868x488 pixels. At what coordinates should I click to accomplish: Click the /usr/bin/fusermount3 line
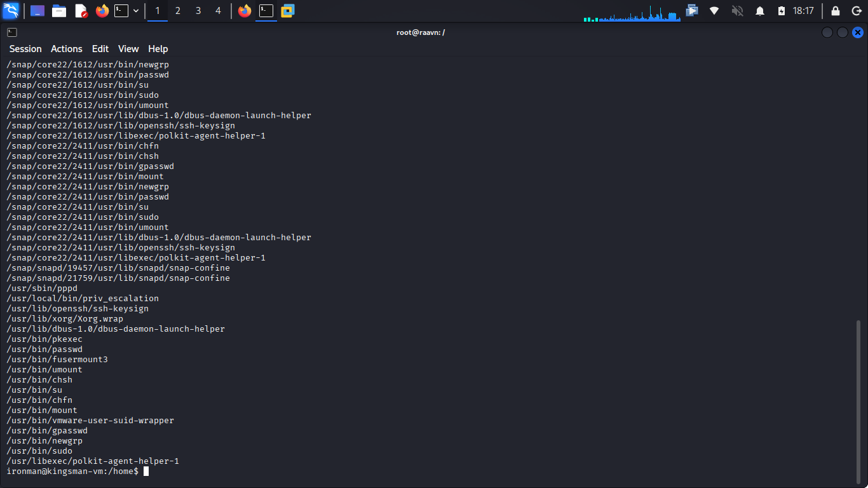pyautogui.click(x=57, y=359)
